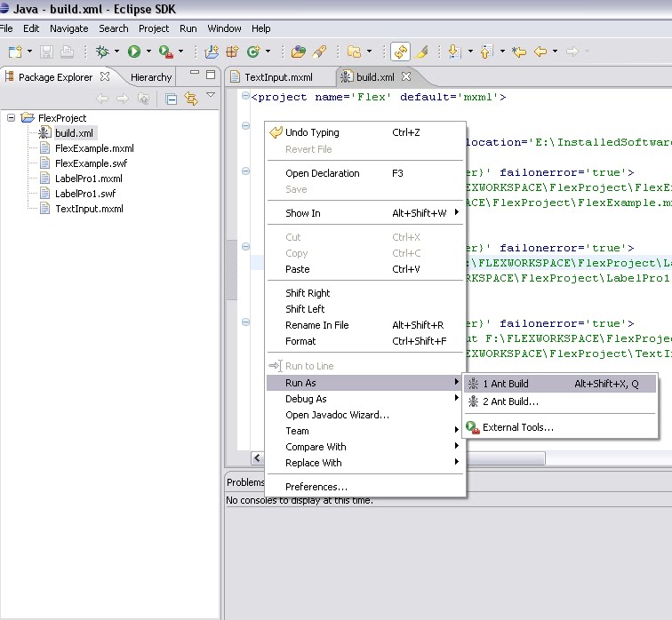The image size is (672, 620).
Task: Select FlexExample.mxml in Package Explorer
Action: [x=94, y=148]
